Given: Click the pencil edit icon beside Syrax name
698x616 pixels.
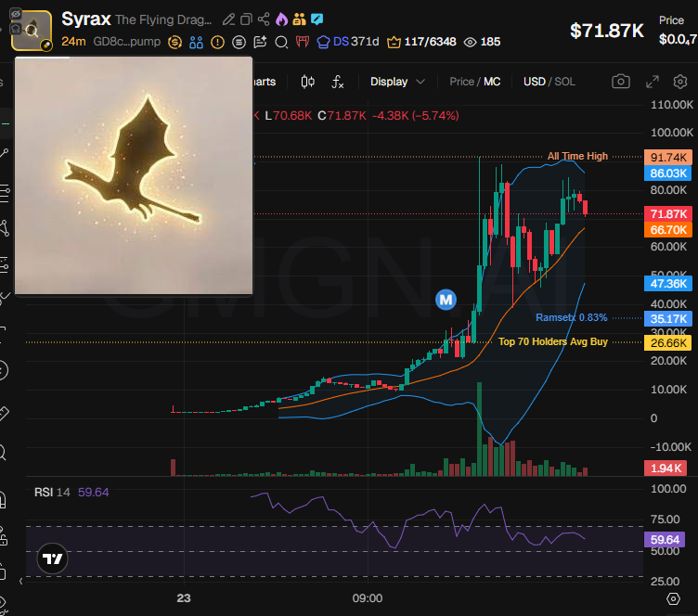Looking at the screenshot, I should 228,19.
